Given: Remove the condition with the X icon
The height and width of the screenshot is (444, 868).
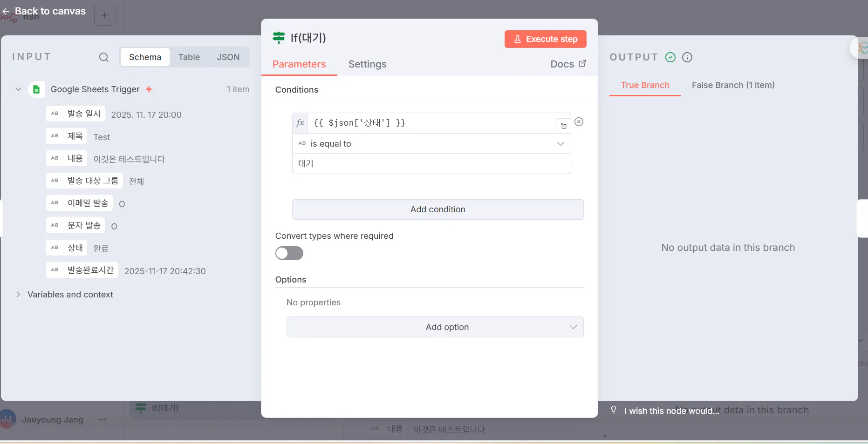Looking at the screenshot, I should [x=579, y=122].
